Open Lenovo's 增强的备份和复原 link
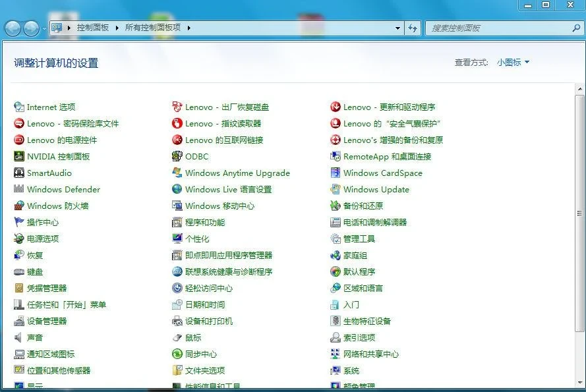 point(393,140)
